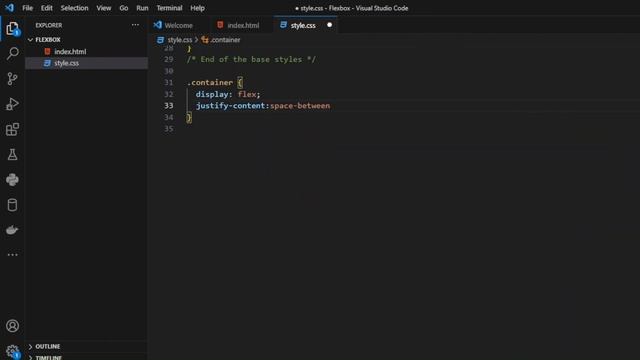This screenshot has height=360, width=640.
Task: Open the Explorer view in activity bar
Action: [12, 29]
